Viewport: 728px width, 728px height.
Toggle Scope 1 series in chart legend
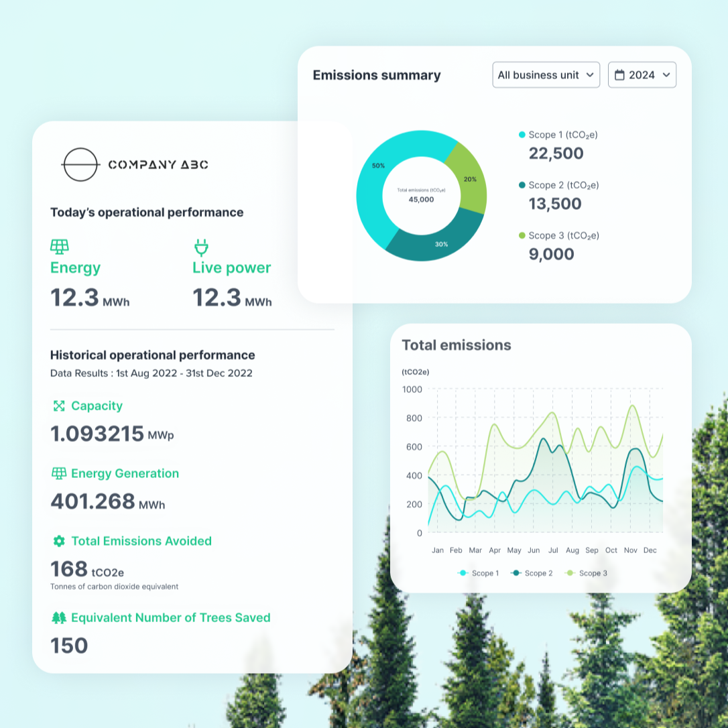click(478, 573)
